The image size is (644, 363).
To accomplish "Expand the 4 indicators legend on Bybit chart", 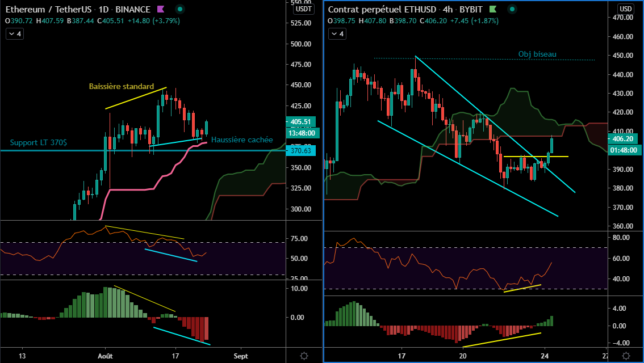I will point(337,34).
